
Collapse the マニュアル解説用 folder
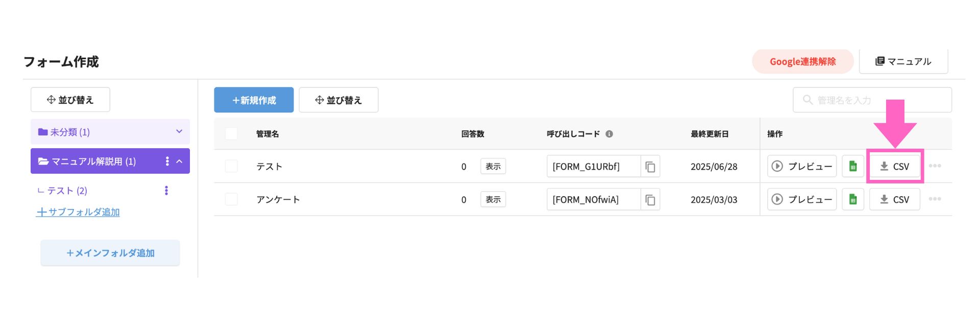179,161
